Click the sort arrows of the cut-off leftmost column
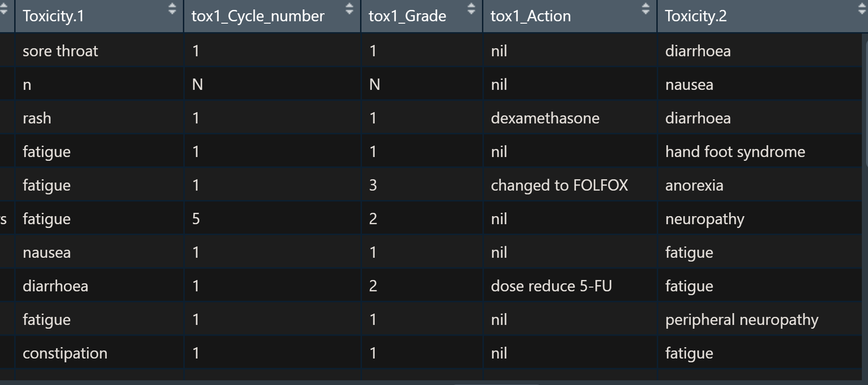This screenshot has height=385, width=868. pos(4,9)
